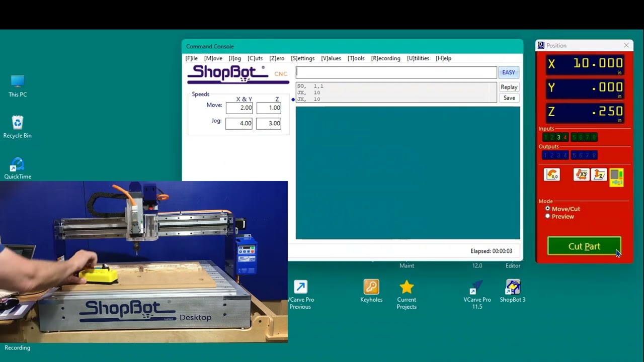Click input indicator 4

click(565, 137)
